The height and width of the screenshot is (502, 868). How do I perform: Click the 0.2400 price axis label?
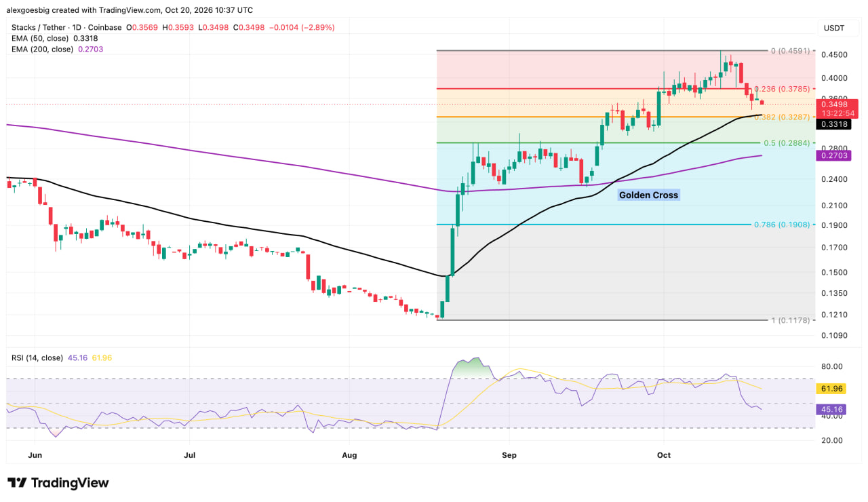point(834,179)
